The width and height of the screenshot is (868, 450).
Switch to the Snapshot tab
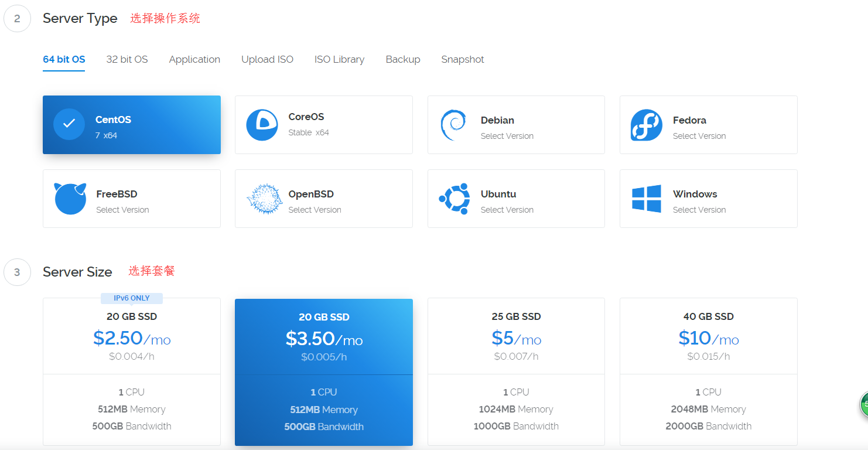(463, 59)
